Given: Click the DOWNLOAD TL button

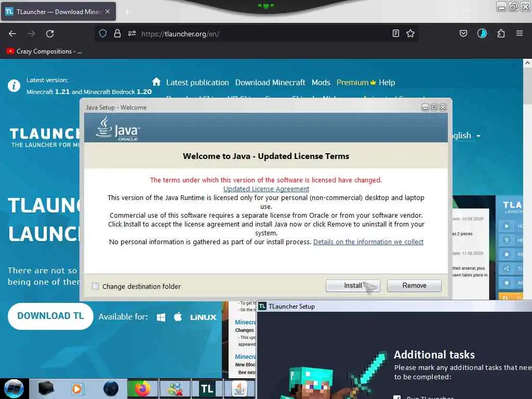Looking at the screenshot, I should pyautogui.click(x=50, y=316).
